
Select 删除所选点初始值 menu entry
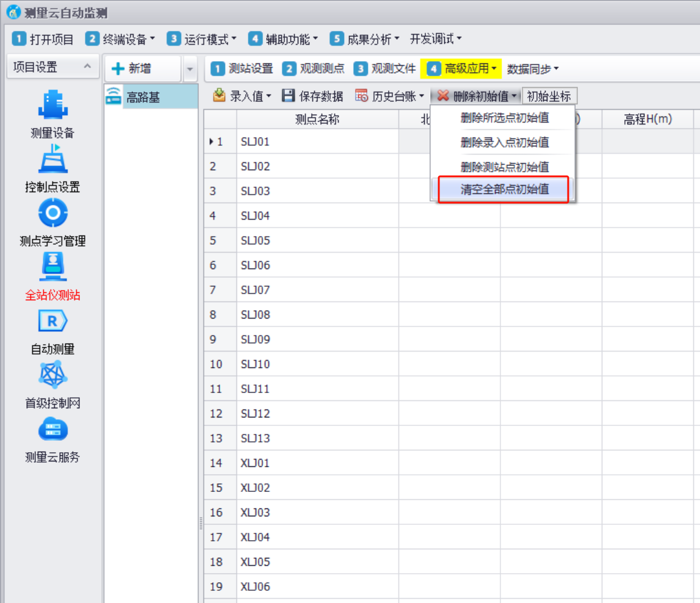coord(504,118)
